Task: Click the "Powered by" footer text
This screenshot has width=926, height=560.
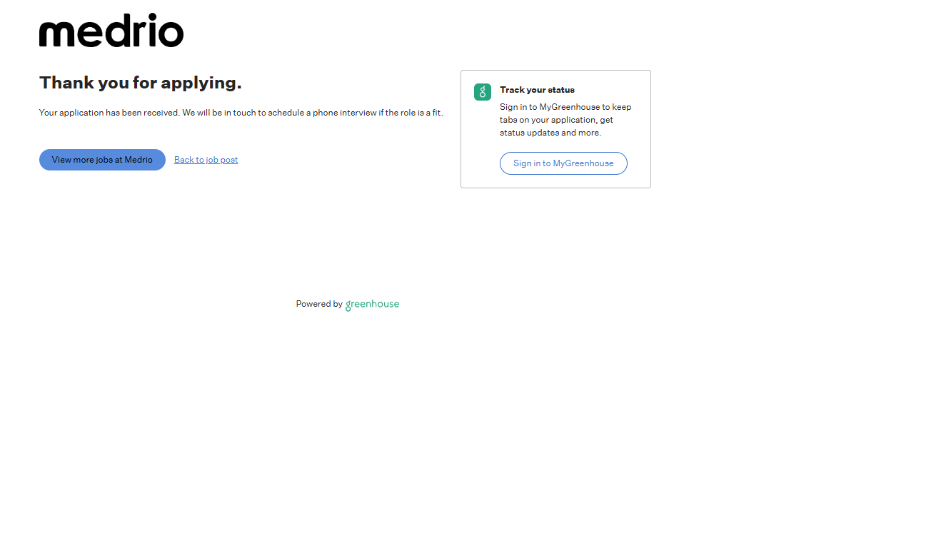Action: pyautogui.click(x=319, y=304)
